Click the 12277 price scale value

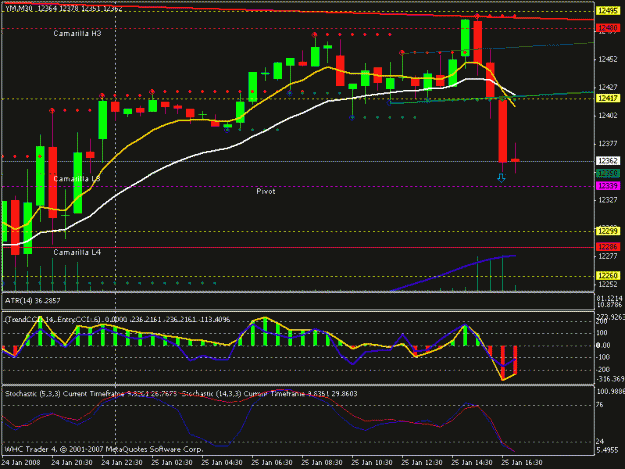[607, 256]
